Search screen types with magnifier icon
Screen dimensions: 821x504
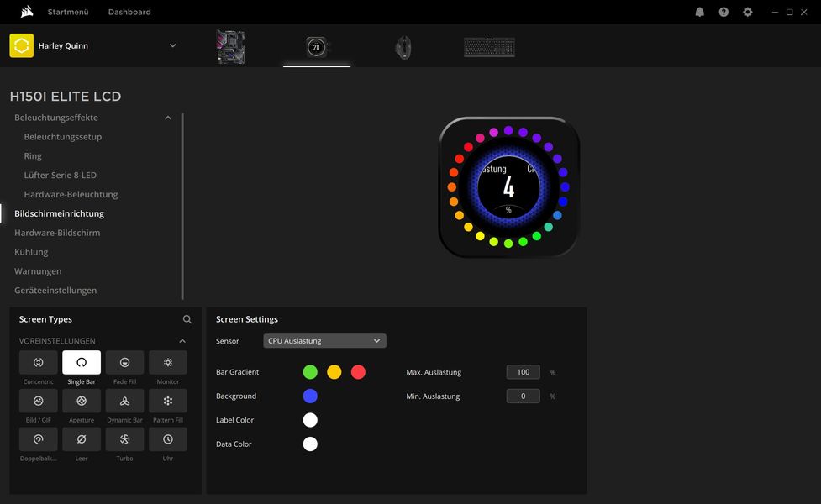click(x=187, y=319)
